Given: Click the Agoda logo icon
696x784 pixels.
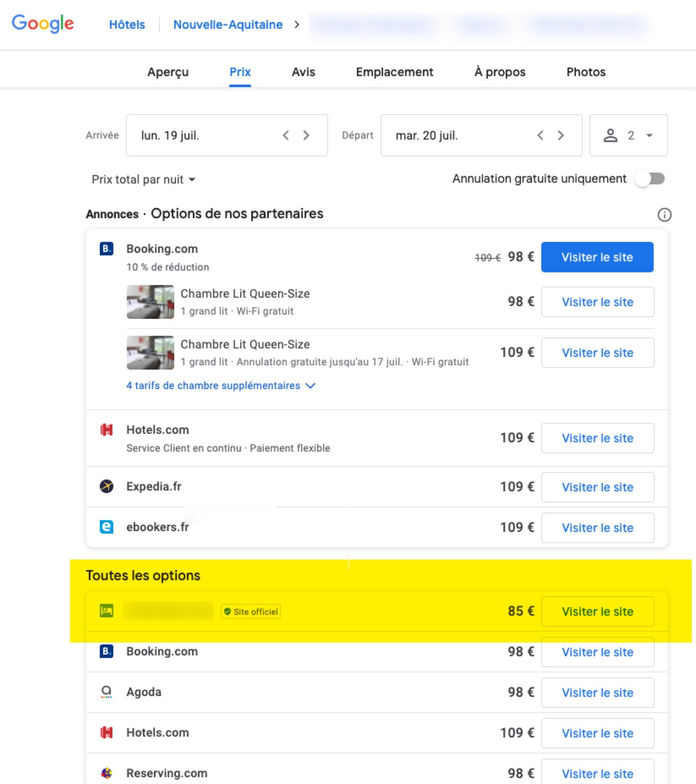Looking at the screenshot, I should 107,692.
